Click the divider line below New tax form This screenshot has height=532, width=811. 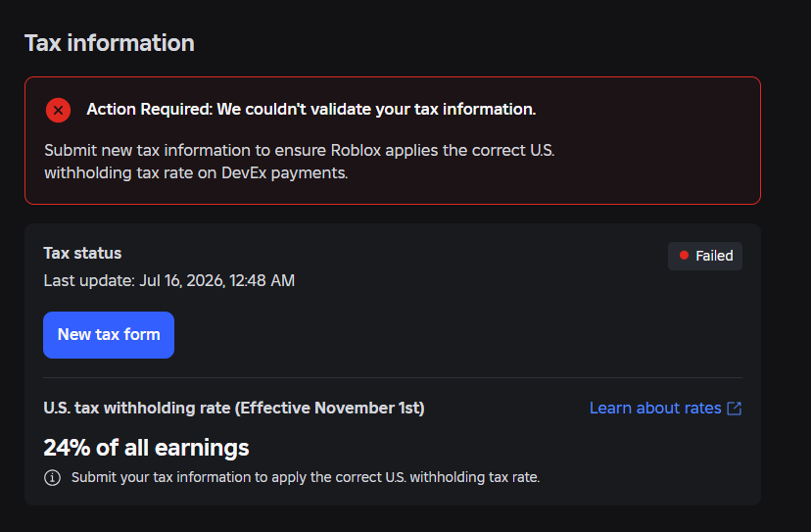393,378
